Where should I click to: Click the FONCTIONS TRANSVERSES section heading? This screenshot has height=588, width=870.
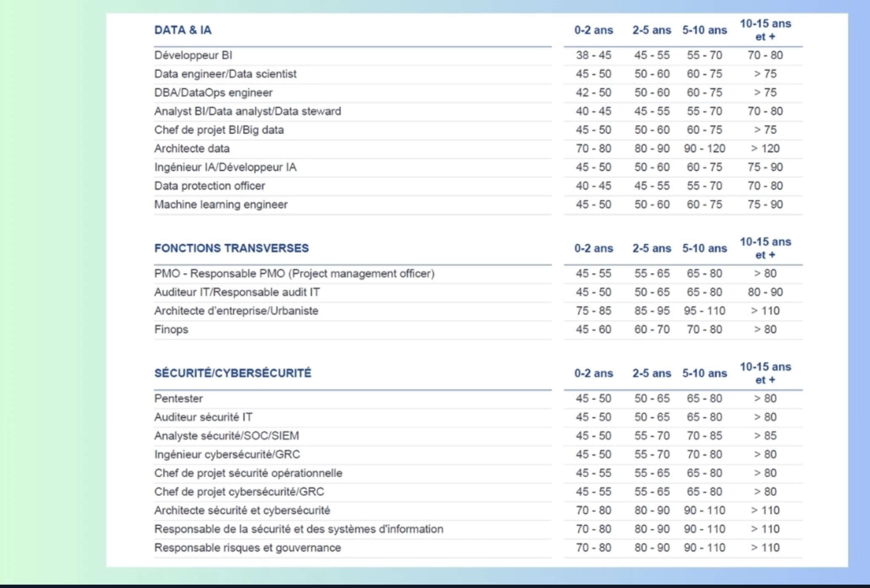point(231,248)
